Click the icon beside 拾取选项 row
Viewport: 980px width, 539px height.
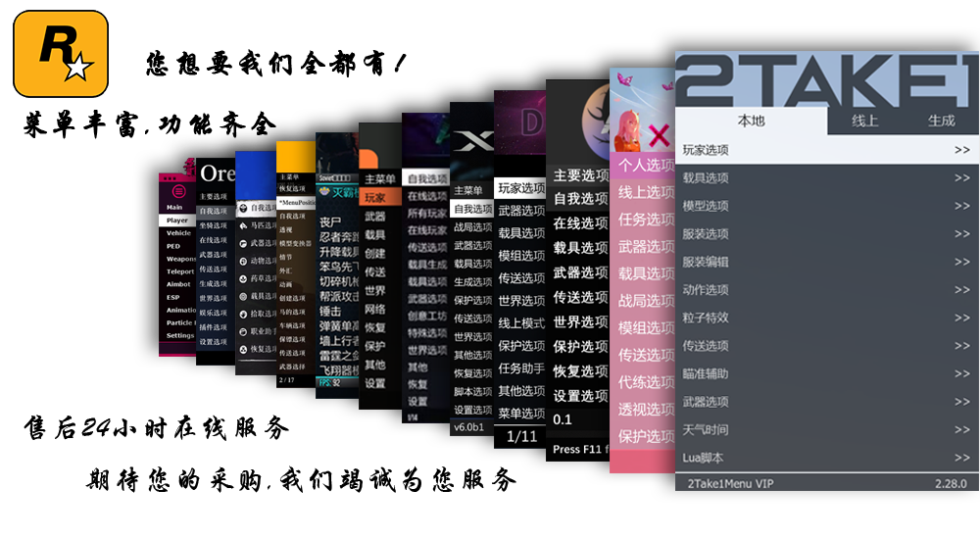coord(243,314)
